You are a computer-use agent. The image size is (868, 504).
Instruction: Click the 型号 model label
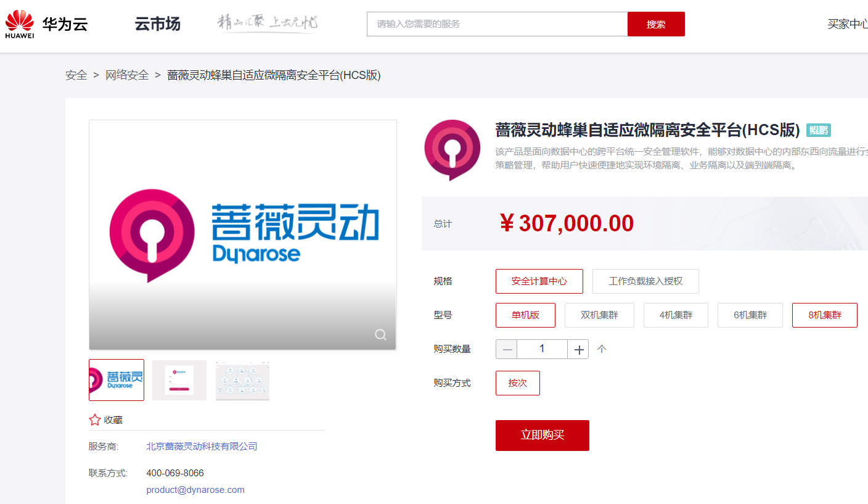pos(443,315)
